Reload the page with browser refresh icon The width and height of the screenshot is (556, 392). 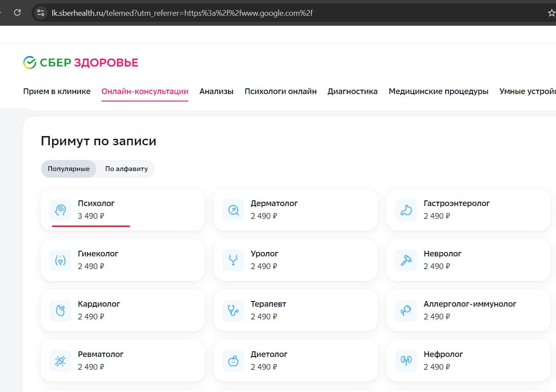[x=17, y=13]
